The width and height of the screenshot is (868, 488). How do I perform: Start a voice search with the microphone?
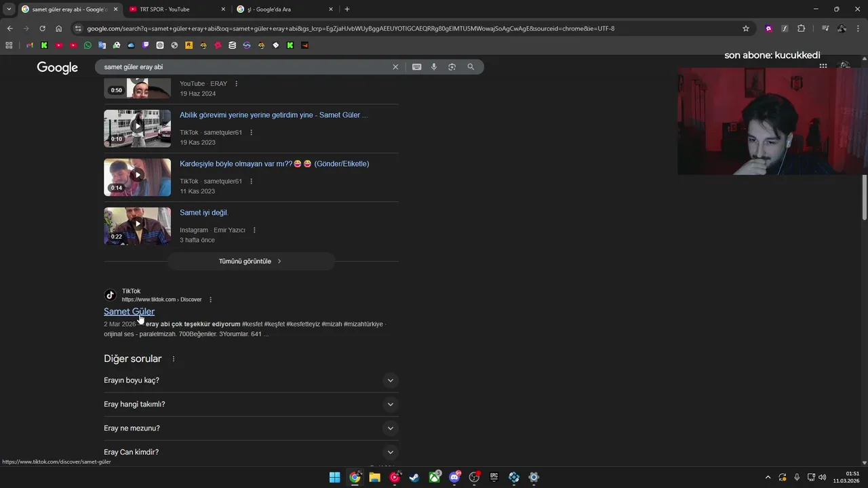coord(434,67)
